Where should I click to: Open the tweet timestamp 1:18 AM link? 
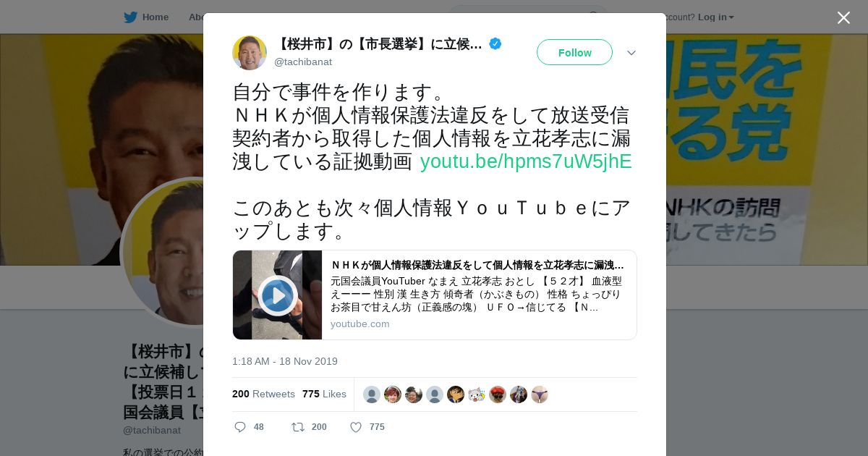coord(285,361)
